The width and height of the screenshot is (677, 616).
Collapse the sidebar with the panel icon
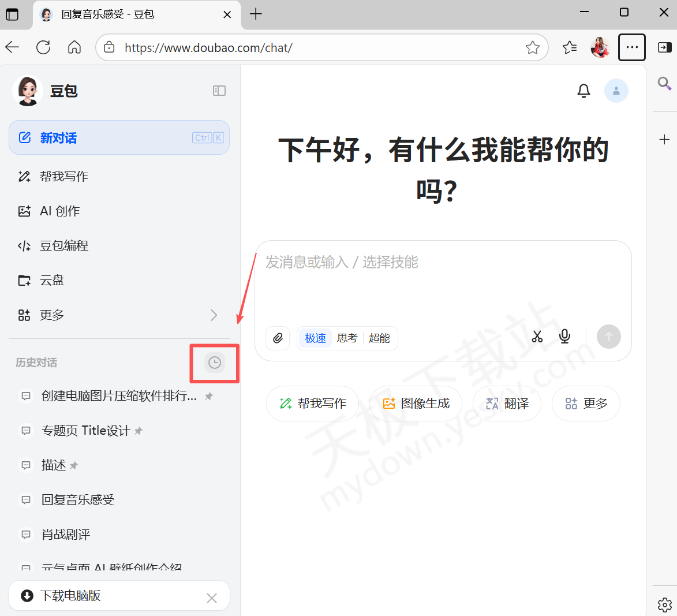pos(219,91)
